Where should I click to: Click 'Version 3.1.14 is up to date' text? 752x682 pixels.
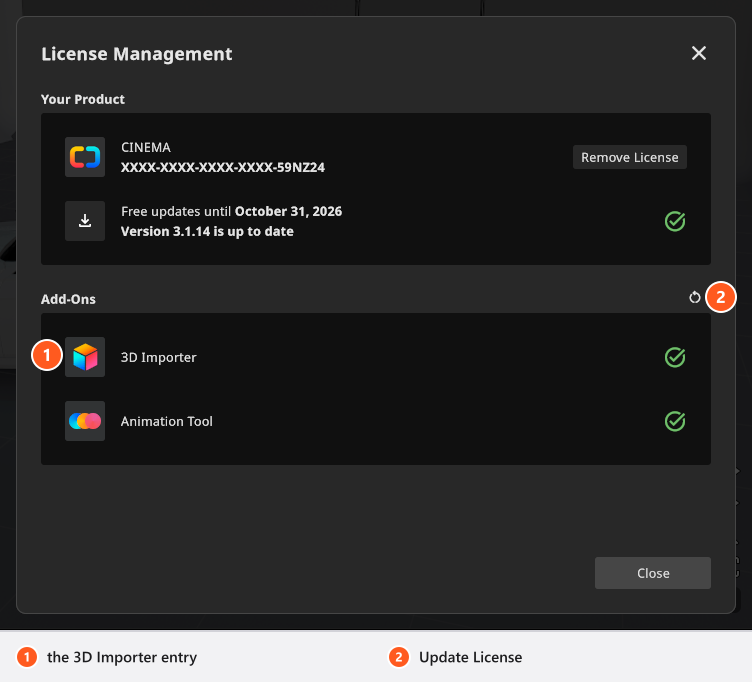click(x=207, y=232)
